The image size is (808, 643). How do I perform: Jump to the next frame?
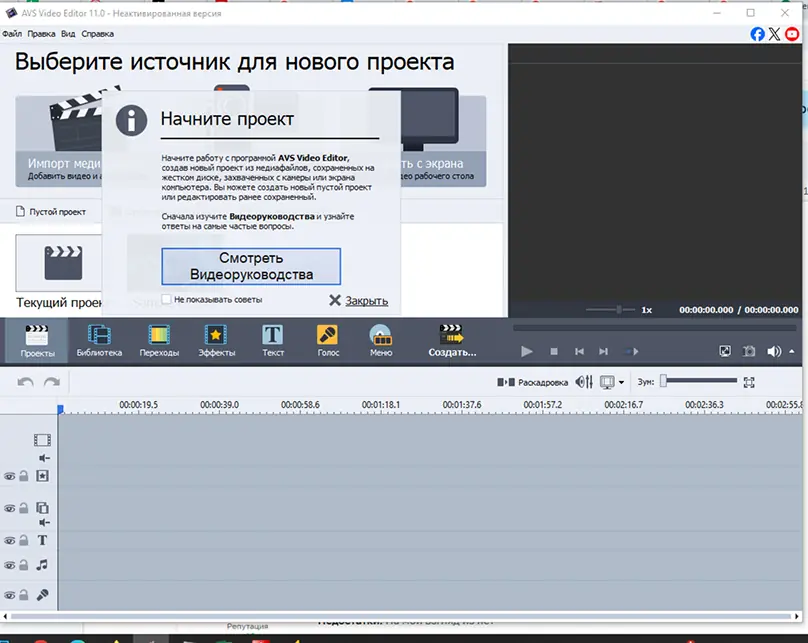pos(603,351)
